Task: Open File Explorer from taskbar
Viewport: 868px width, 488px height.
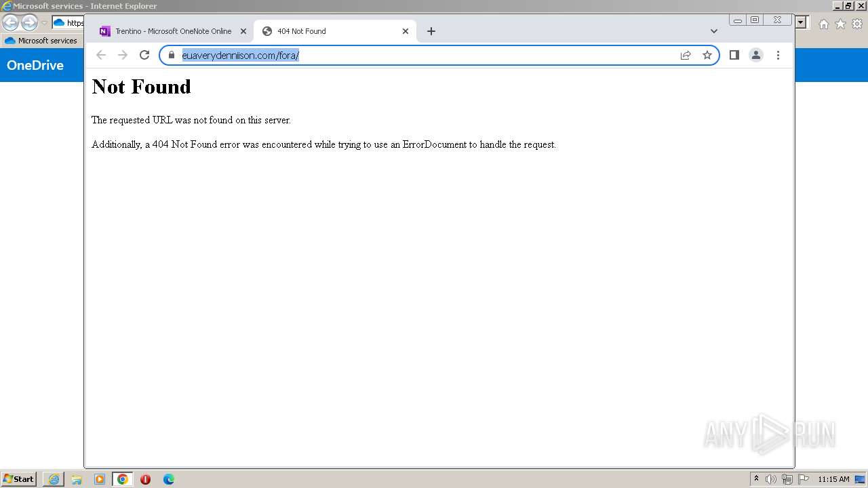Action: coord(77,479)
